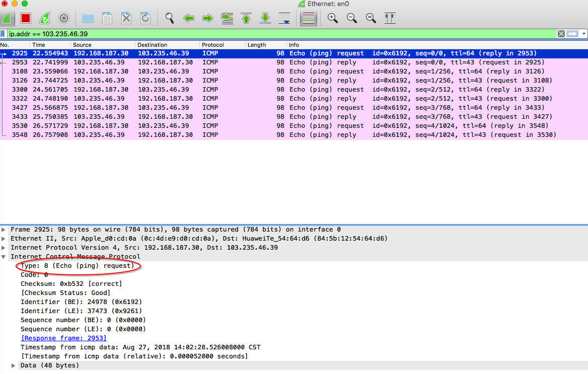Go back in packet history arrow
The image size is (588, 374).
tap(189, 18)
